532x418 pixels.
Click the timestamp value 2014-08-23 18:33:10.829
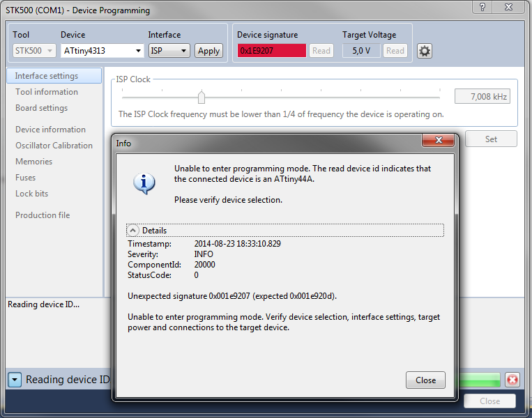tap(238, 244)
